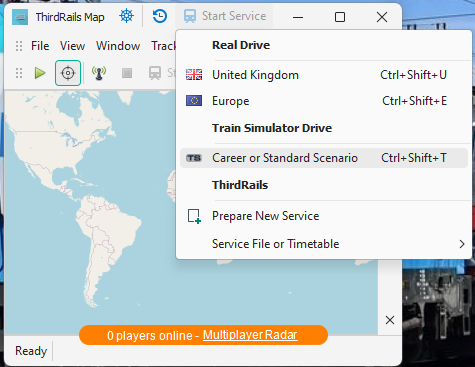Click the history clock icon in title bar
This screenshot has width=475, height=367.
(160, 16)
